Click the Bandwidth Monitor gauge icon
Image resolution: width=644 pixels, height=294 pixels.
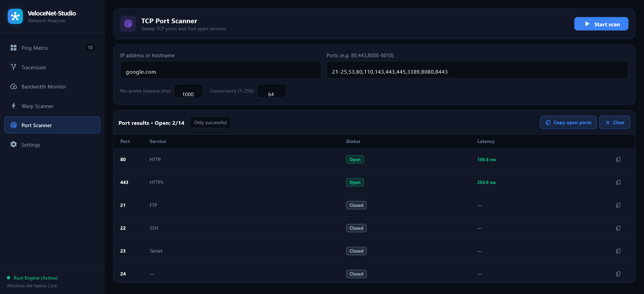click(x=13, y=86)
